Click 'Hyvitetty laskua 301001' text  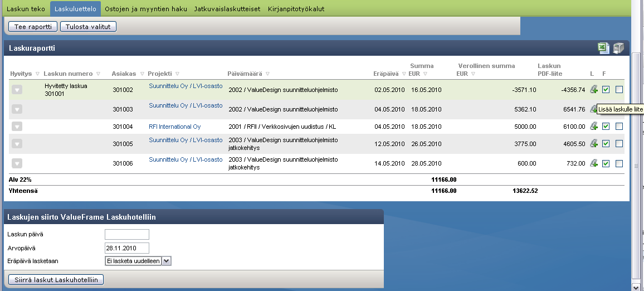[x=66, y=90]
